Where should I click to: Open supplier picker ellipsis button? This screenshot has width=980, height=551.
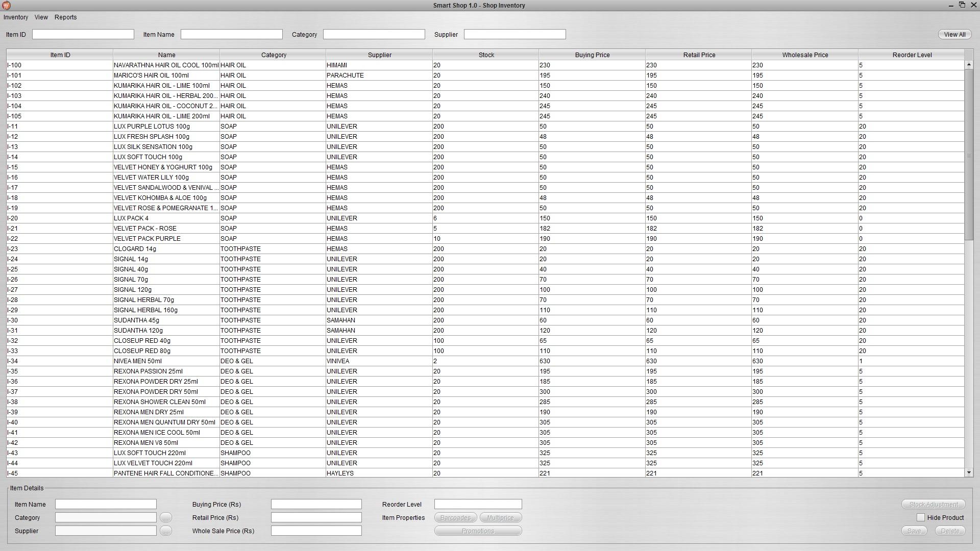click(x=166, y=531)
